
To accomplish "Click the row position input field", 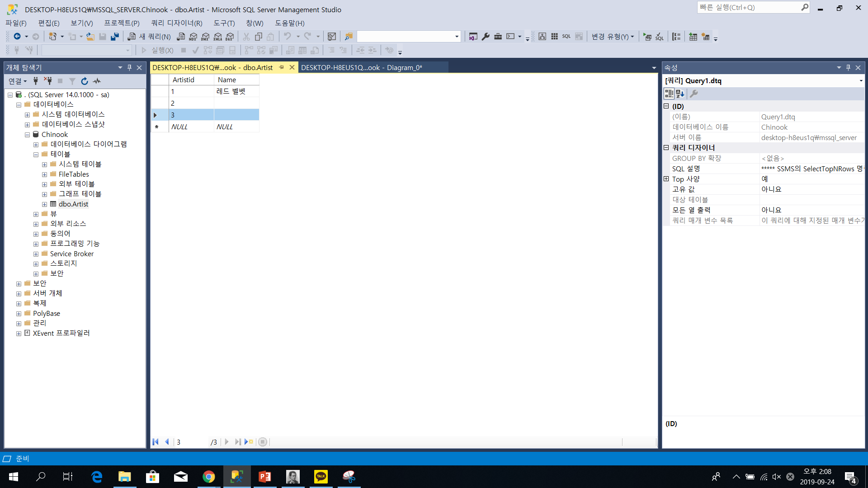I will click(x=192, y=442).
